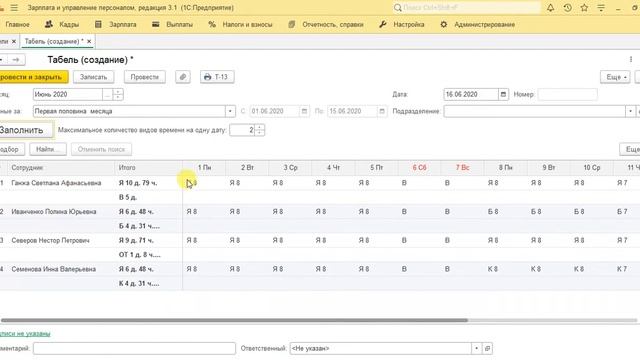Image resolution: width=640 pixels, height=360 pixels.
Task: Open history clock icon
Action: (567, 8)
